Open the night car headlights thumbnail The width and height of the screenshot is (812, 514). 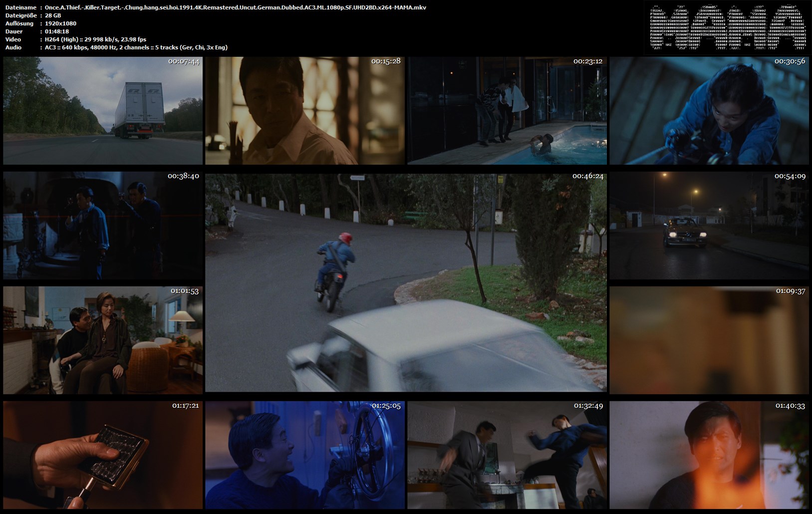point(709,226)
